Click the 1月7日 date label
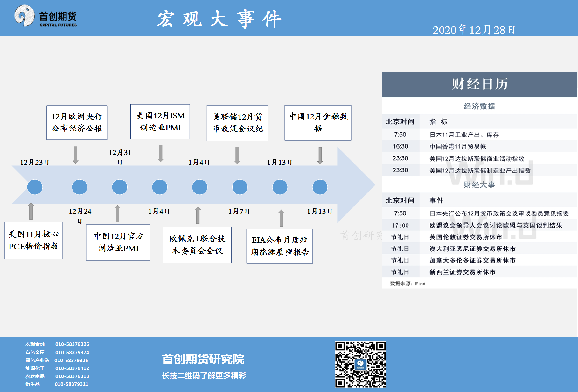This screenshot has height=392, width=578. [x=239, y=211]
